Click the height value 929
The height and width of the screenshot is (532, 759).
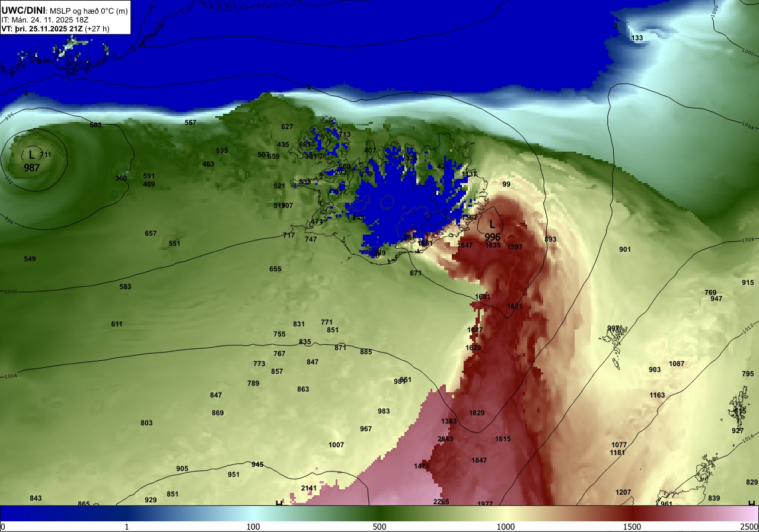151,500
